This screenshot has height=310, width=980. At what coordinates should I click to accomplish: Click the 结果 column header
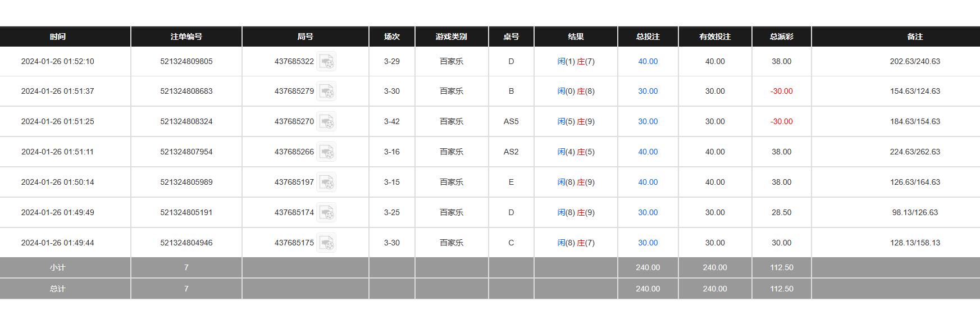pos(576,37)
